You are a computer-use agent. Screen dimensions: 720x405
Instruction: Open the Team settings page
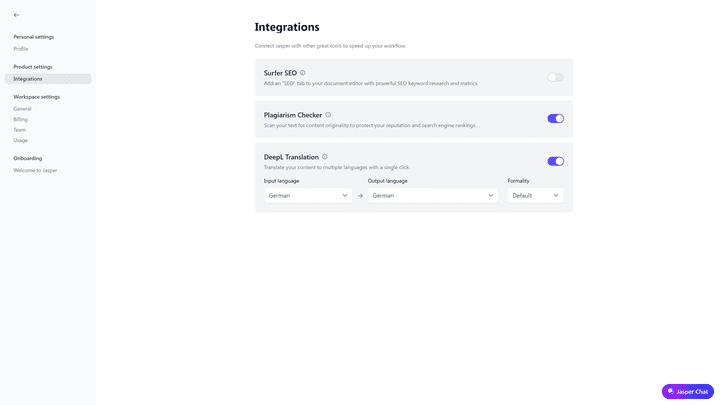click(x=20, y=130)
